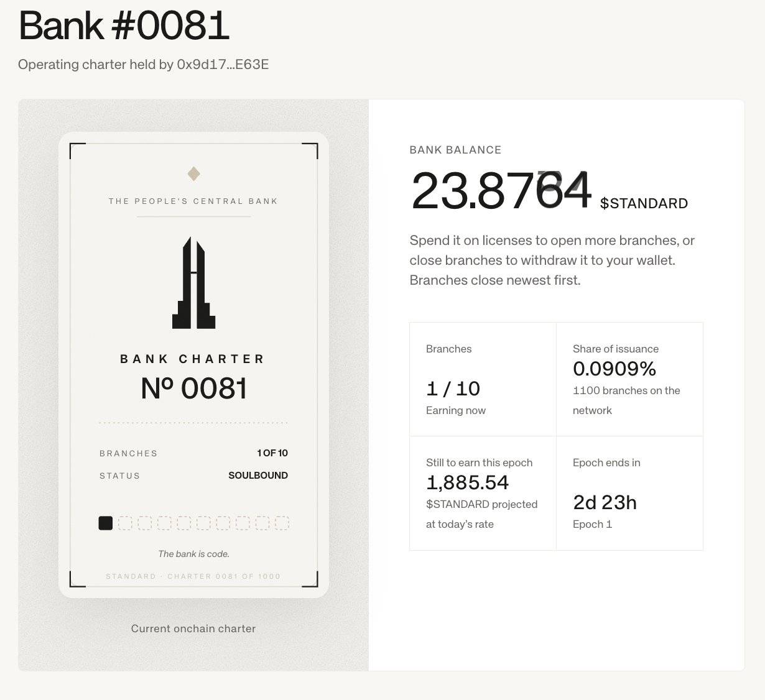Click the Epoch ends in 2d 23h tile

point(629,493)
